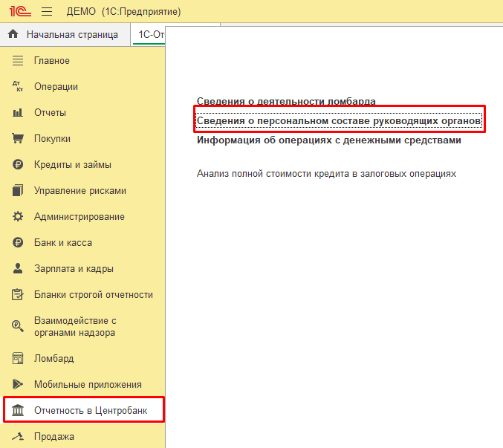
Task: Open the hamburger main menu
Action: (x=47, y=12)
